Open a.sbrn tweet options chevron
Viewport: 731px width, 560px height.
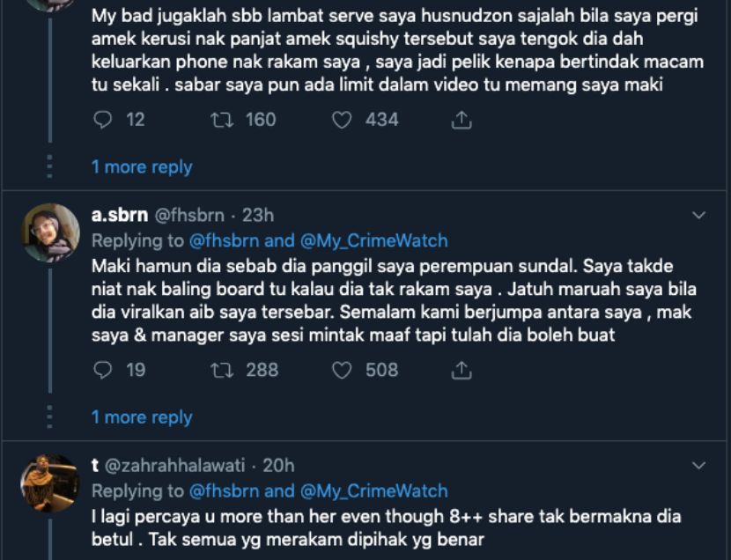(698, 216)
